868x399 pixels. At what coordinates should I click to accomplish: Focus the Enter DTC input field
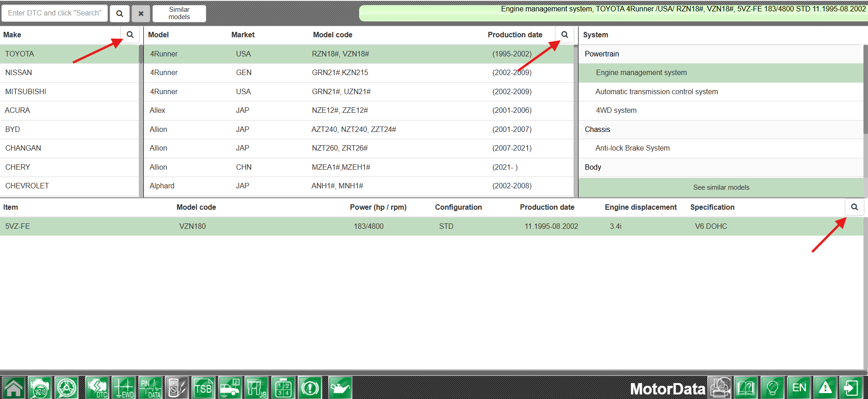click(55, 13)
